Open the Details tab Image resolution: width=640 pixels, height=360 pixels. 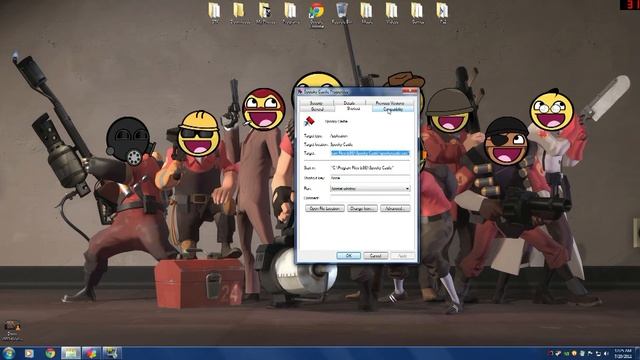click(x=349, y=103)
